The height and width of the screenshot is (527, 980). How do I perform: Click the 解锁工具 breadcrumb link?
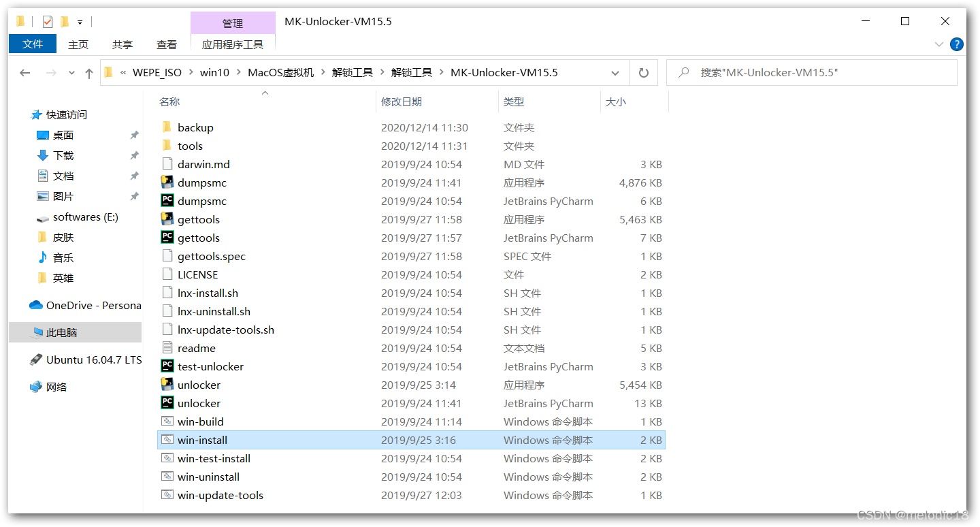click(x=353, y=72)
